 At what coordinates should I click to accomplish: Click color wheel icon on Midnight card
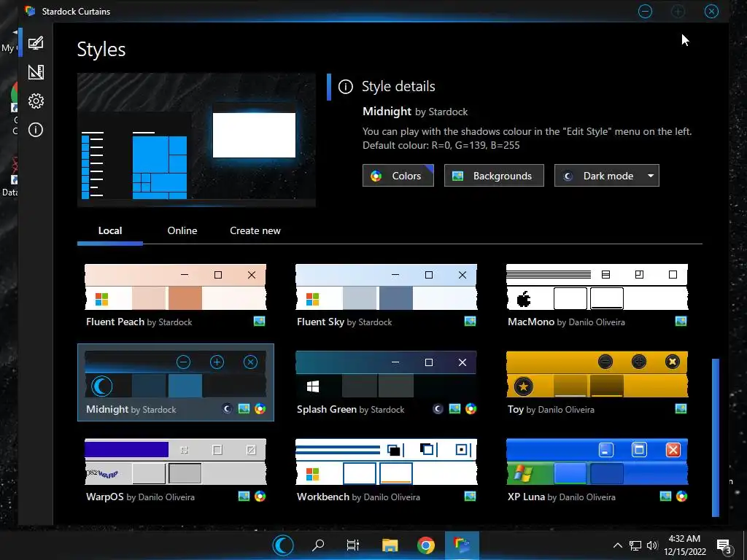260,408
